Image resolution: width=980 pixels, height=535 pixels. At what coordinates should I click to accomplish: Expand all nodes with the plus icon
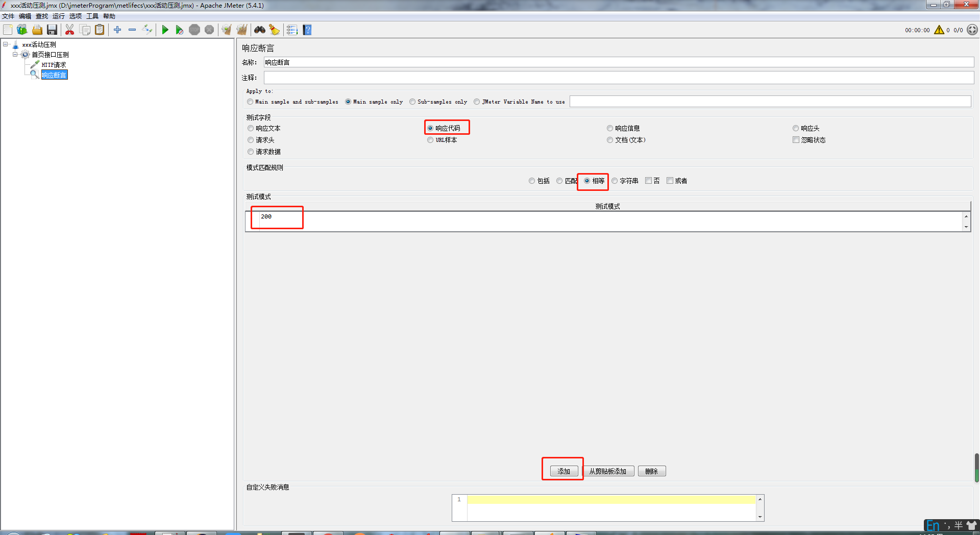pos(117,30)
